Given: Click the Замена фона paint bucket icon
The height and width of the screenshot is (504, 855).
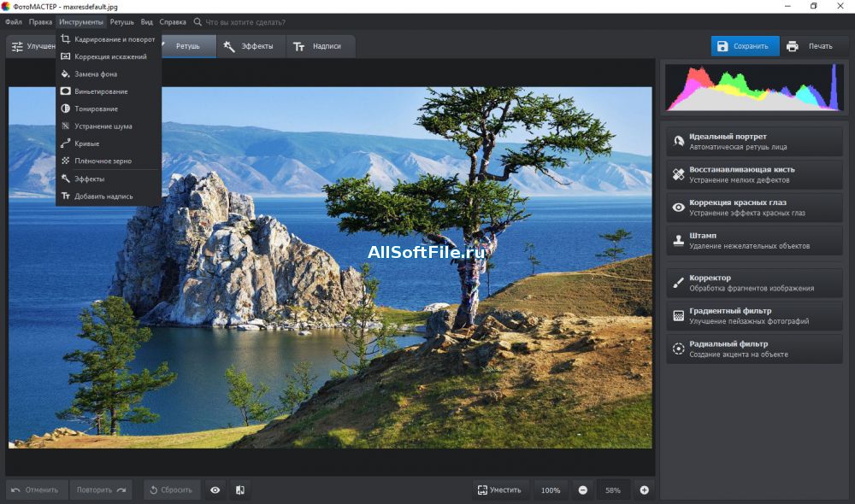Looking at the screenshot, I should coord(66,74).
